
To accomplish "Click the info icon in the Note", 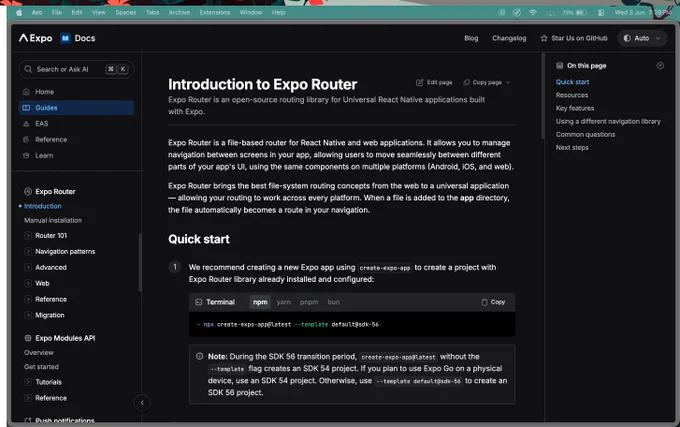I will pyautogui.click(x=199, y=357).
